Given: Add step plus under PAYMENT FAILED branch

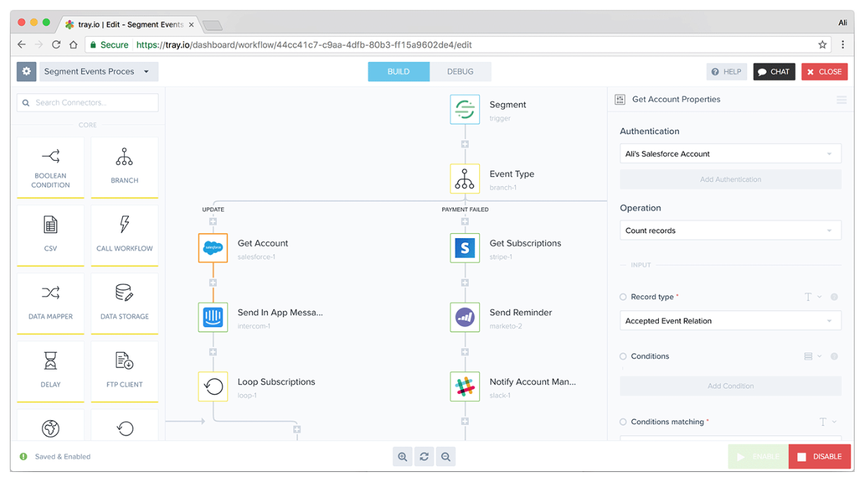Looking at the screenshot, I should coord(465,221).
